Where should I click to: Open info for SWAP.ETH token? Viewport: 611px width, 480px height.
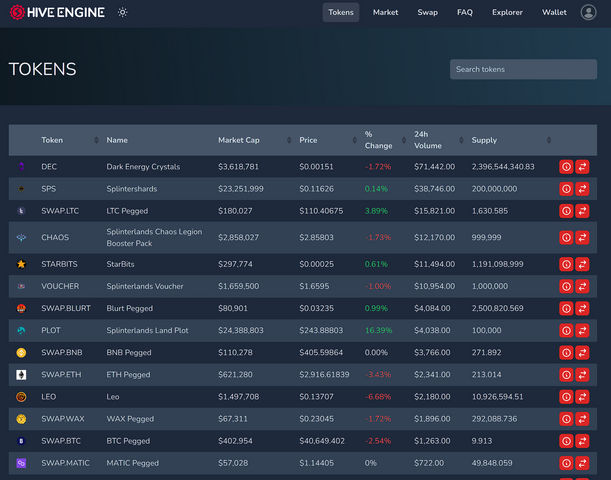(x=566, y=375)
